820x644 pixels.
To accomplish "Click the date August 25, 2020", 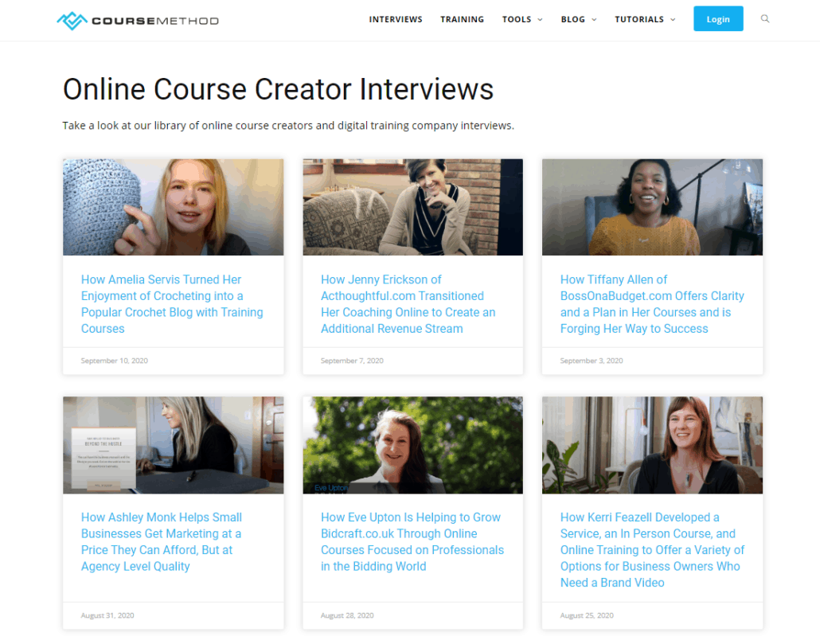I will click(x=587, y=615).
